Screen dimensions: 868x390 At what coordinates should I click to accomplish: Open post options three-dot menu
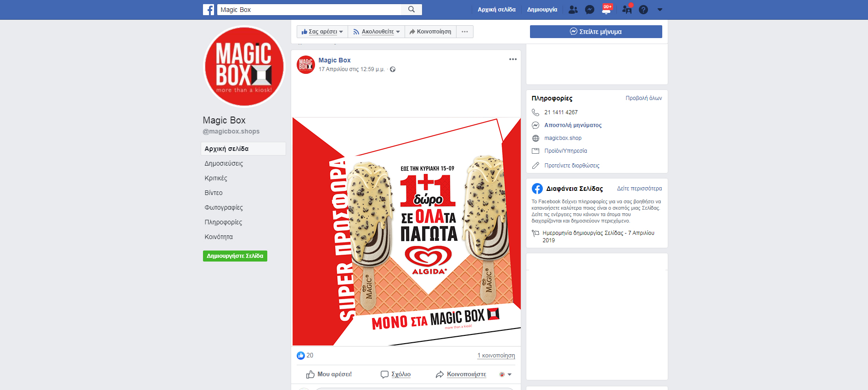pyautogui.click(x=513, y=59)
